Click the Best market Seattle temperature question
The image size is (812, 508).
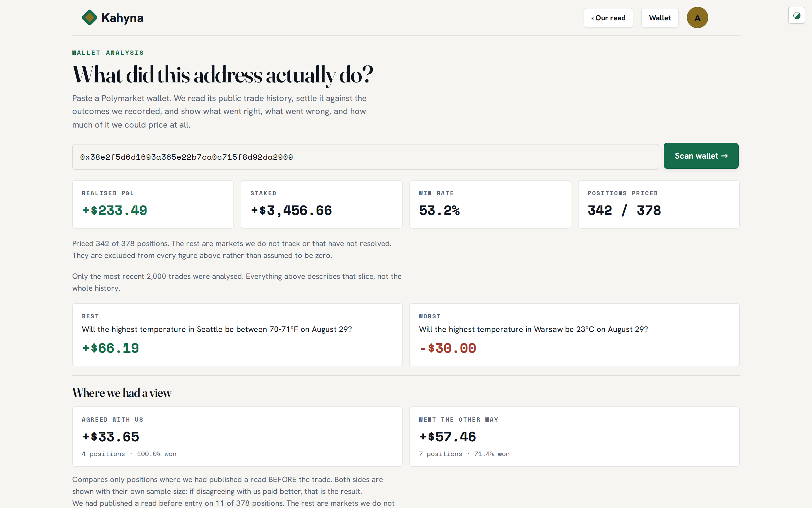pos(217,329)
